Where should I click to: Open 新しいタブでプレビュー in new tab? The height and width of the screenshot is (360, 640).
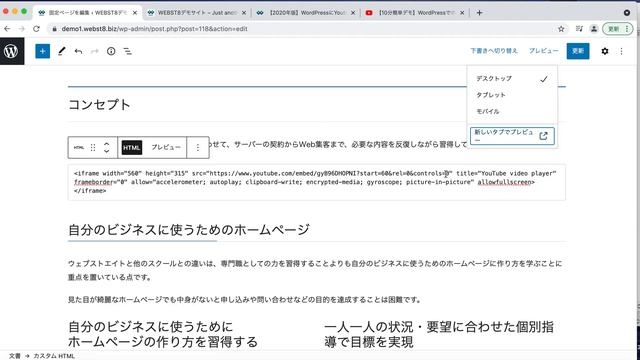tap(512, 136)
